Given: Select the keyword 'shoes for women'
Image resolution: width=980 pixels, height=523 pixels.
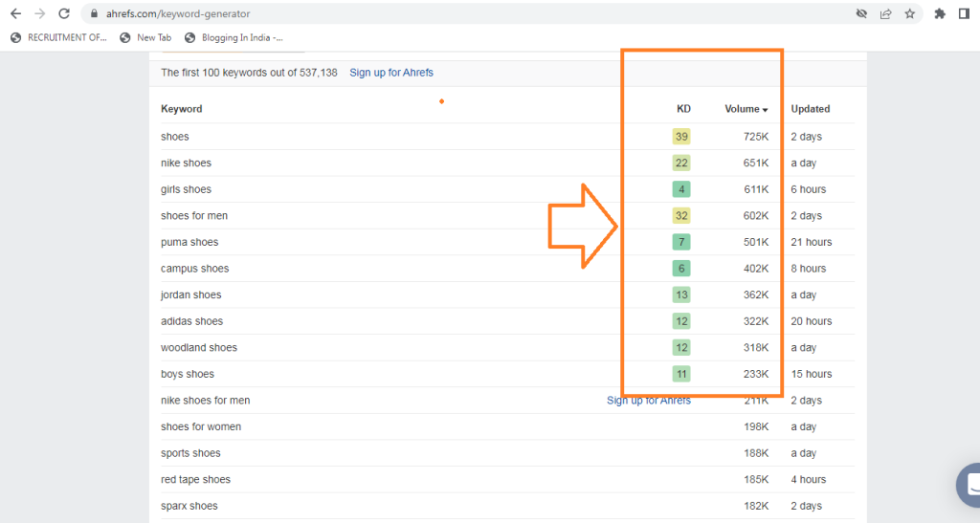Looking at the screenshot, I should tap(201, 426).
